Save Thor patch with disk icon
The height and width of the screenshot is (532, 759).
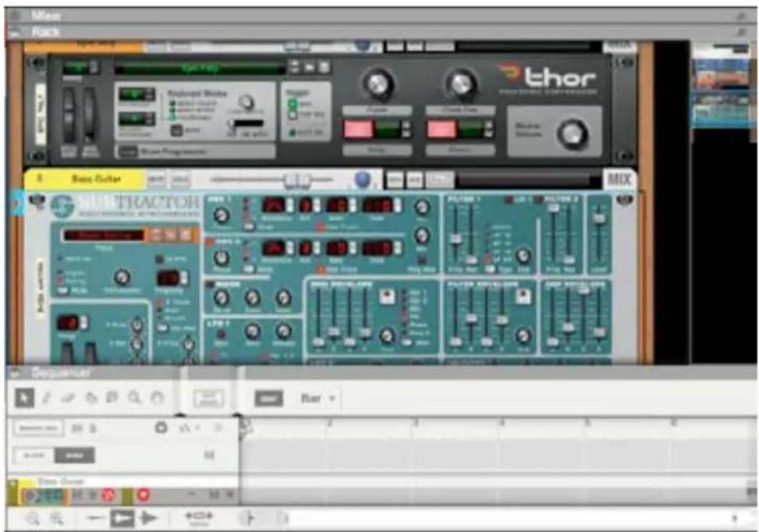point(324,67)
